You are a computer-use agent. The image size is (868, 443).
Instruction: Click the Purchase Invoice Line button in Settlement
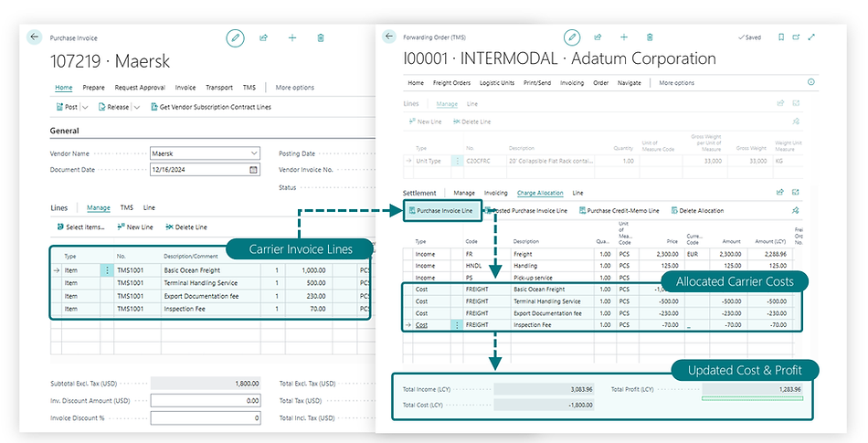tap(441, 211)
